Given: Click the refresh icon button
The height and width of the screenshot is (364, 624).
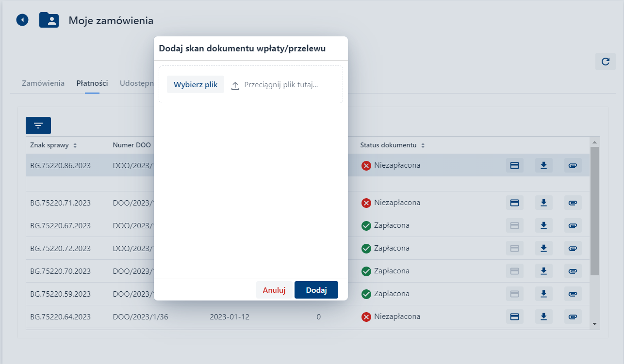Looking at the screenshot, I should point(605,62).
